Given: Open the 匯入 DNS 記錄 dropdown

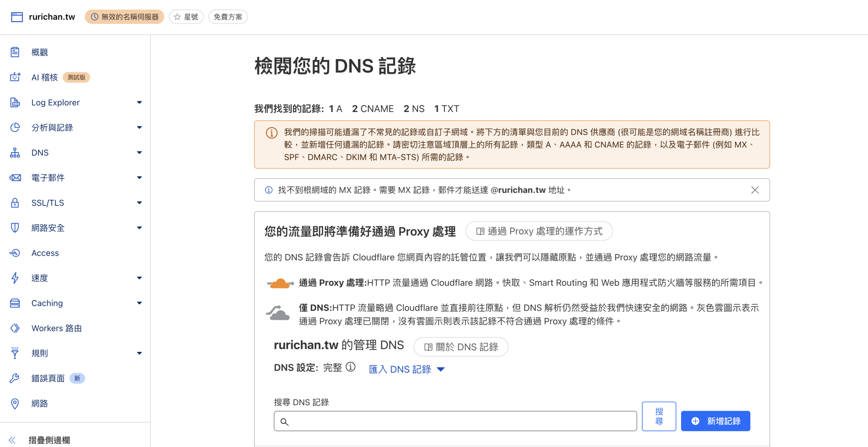Looking at the screenshot, I should (x=407, y=369).
